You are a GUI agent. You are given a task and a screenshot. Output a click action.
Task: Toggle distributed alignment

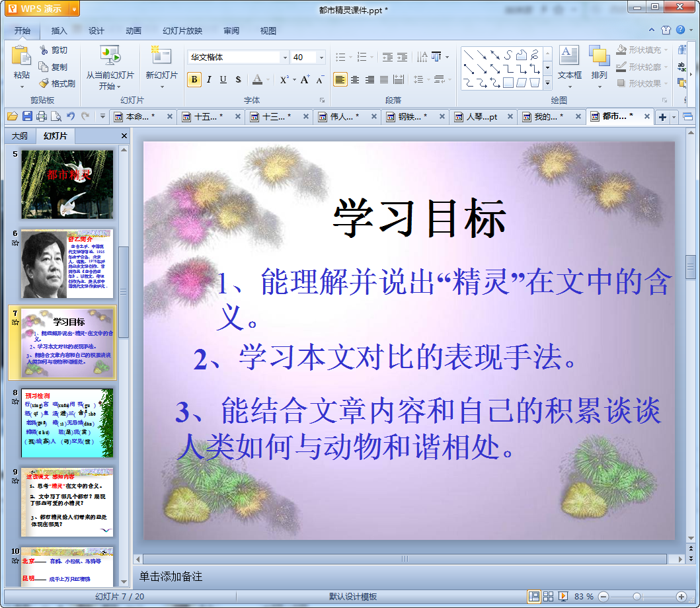[x=399, y=80]
